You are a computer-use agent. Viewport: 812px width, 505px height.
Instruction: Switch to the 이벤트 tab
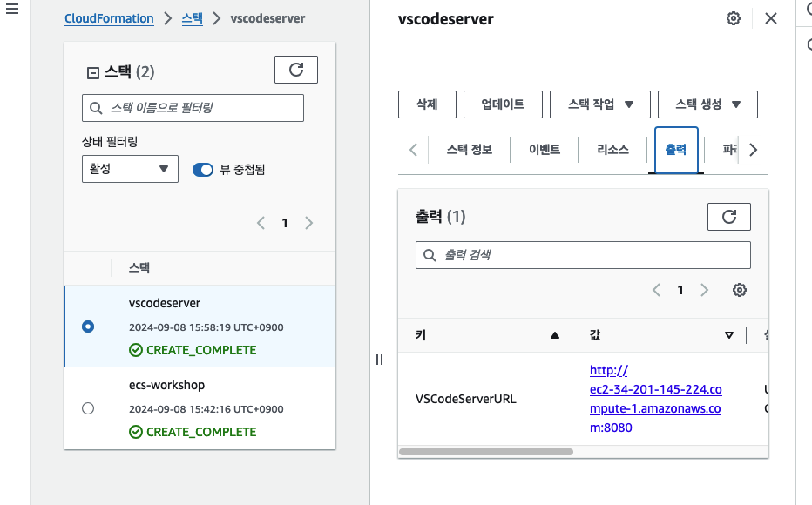(545, 150)
